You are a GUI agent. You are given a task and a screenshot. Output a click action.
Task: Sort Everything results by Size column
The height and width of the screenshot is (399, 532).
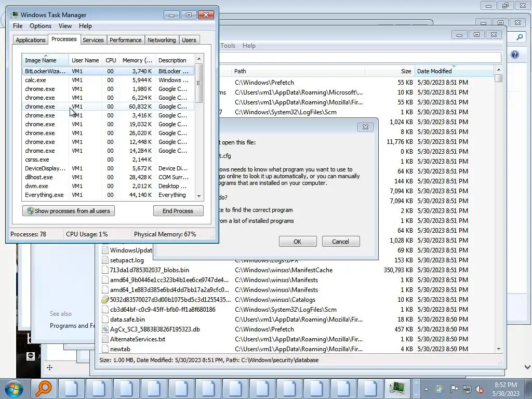coord(390,71)
